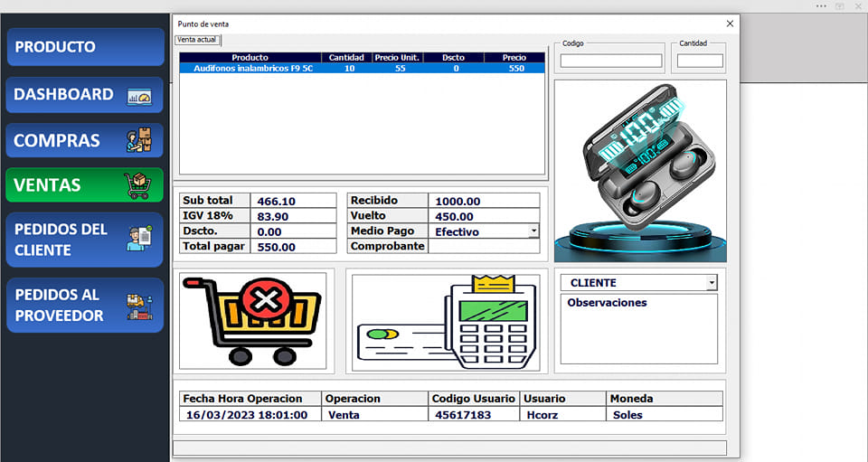The height and width of the screenshot is (462, 868).
Task: Click the Operacion value Venta
Action: 374,414
